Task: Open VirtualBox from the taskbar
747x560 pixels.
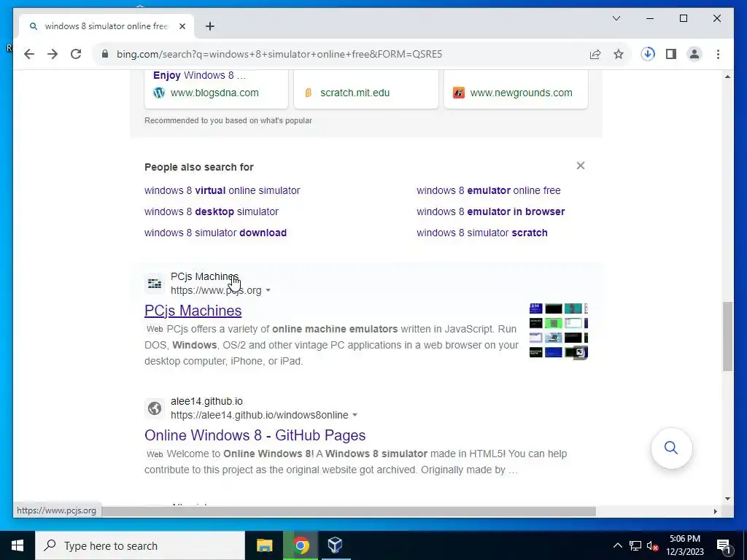Action: 336,545
